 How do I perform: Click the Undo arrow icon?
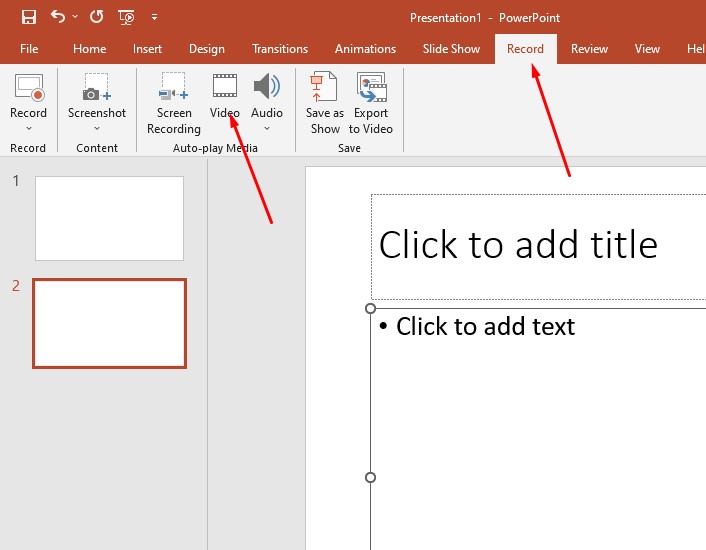(x=57, y=17)
